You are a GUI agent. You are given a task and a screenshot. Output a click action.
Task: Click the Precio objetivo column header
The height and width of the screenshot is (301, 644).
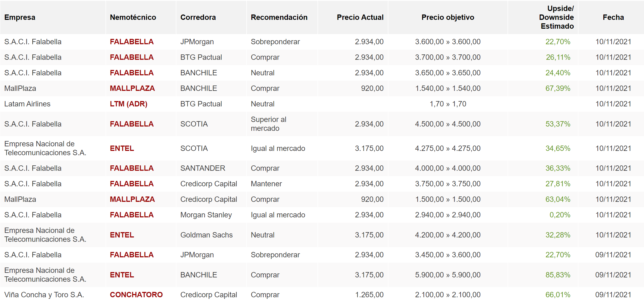pyautogui.click(x=448, y=17)
